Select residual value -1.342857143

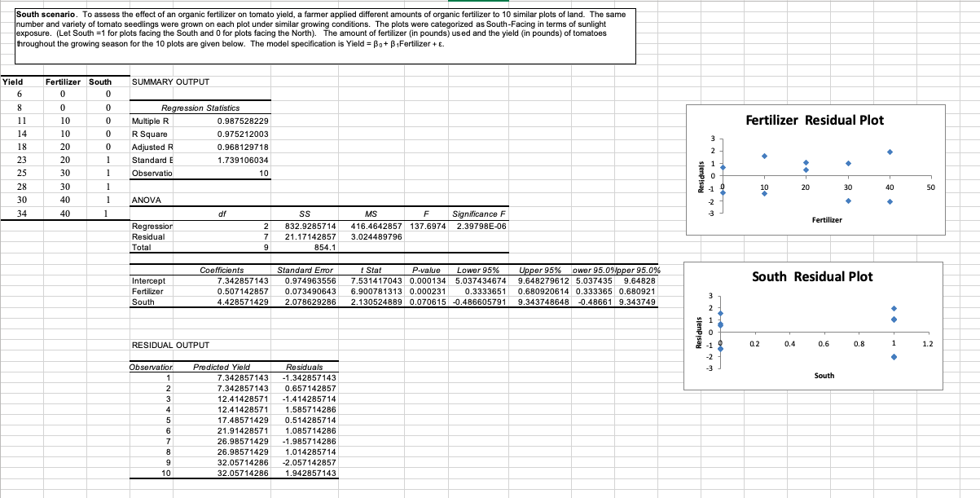pyautogui.click(x=309, y=378)
